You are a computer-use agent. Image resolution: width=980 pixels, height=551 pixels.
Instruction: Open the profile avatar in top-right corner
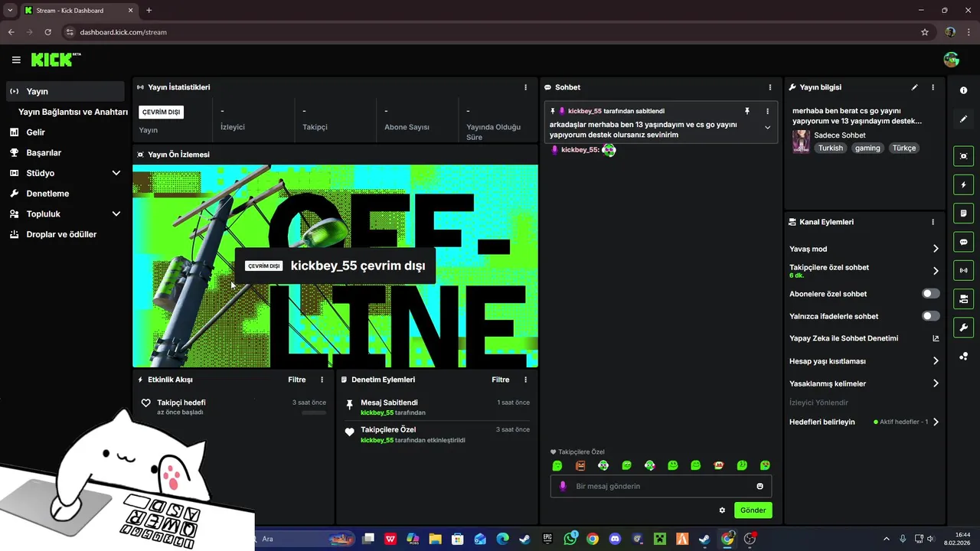click(952, 60)
